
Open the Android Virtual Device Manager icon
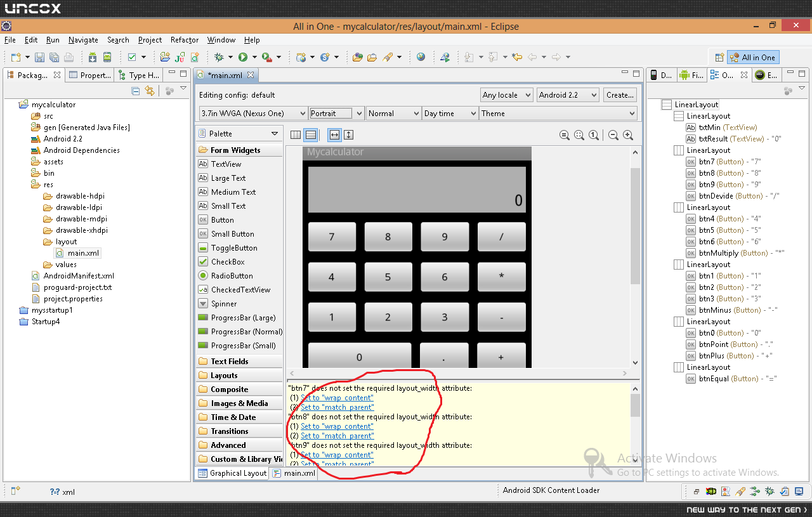pos(107,57)
